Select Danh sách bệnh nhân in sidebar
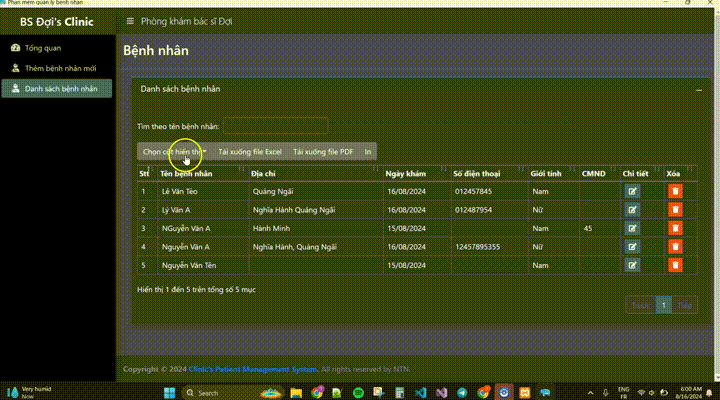Viewport: 720px width, 400px height. (61, 89)
